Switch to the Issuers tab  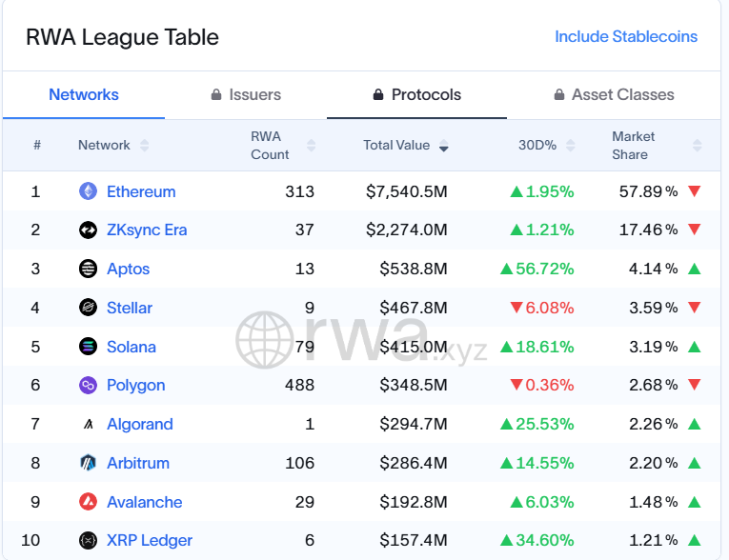click(x=246, y=95)
